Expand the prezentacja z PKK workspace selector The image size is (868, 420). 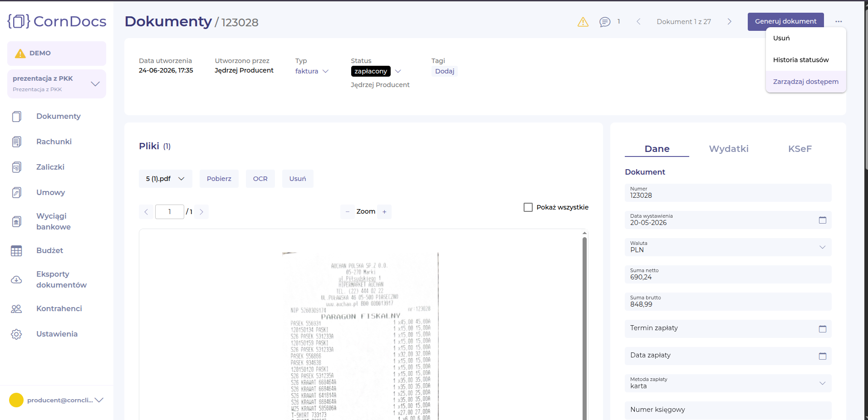[57, 83]
